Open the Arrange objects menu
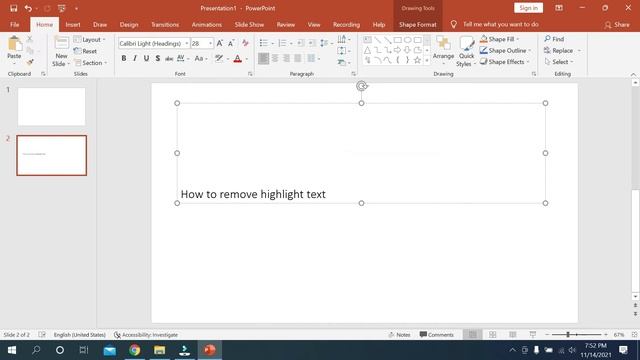Image resolution: width=640 pixels, height=360 pixels. [443, 51]
